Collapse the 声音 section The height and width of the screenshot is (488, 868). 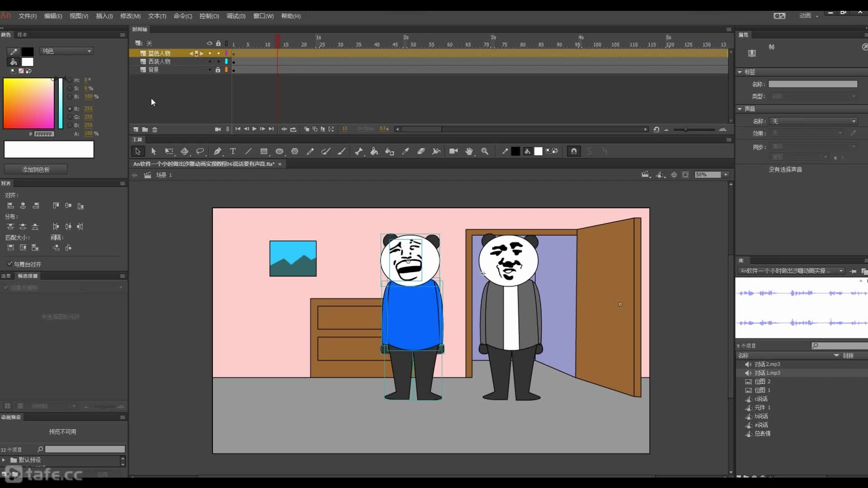pos(740,109)
